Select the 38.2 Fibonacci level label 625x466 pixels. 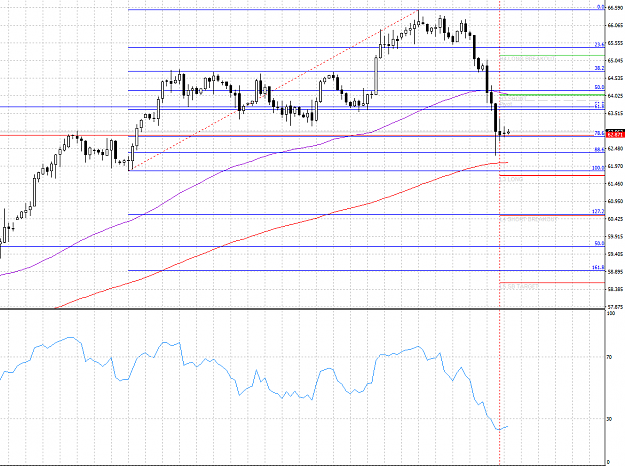coord(599,69)
